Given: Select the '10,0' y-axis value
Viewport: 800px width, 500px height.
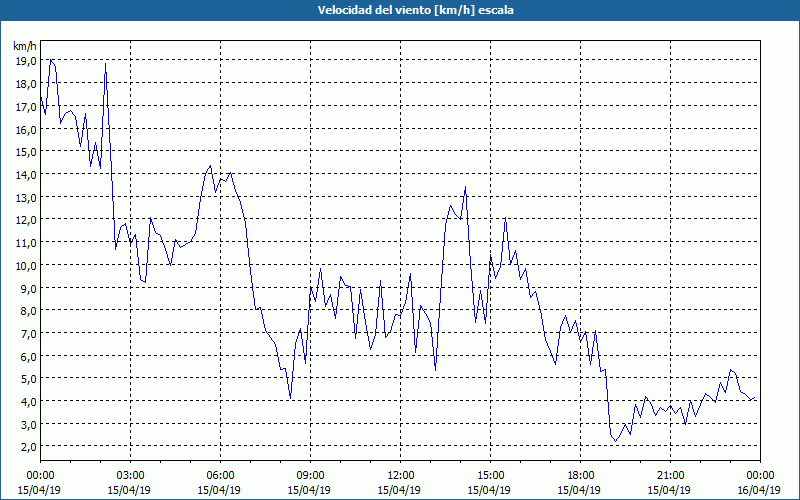Looking at the screenshot, I should 27,265.
